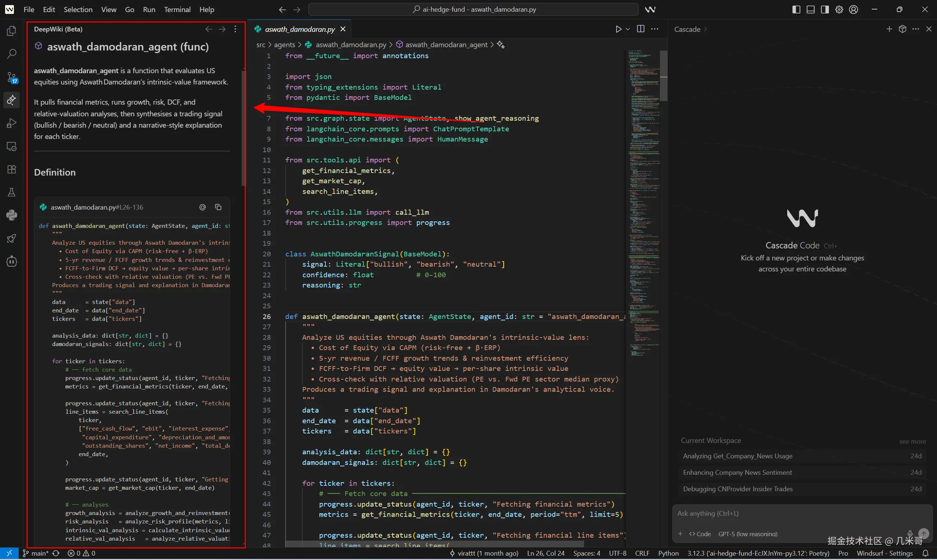Viewport: 937px width, 560px height.
Task: Copy the DeepWiki definition code snippet
Action: click(x=218, y=207)
